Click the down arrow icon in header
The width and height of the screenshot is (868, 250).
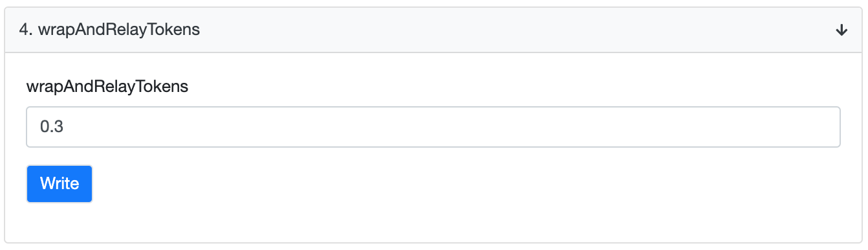pos(841,30)
